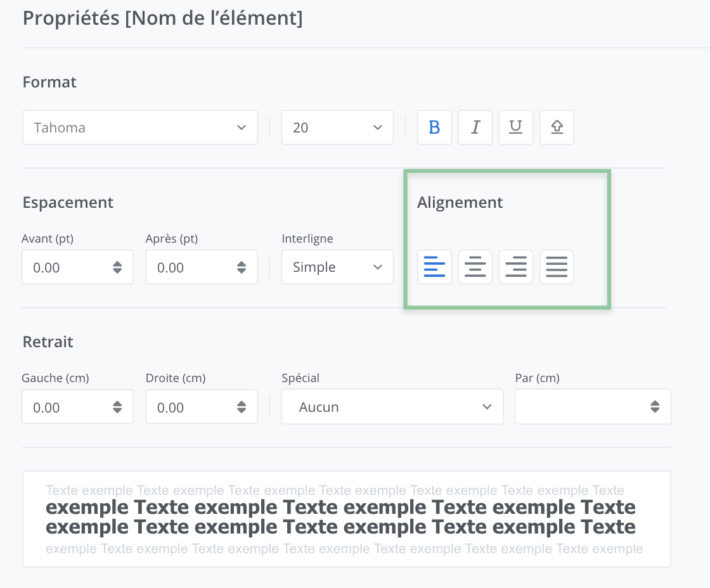Expand the Interligne Simple dropdown
This screenshot has height=588, width=710.
337,267
